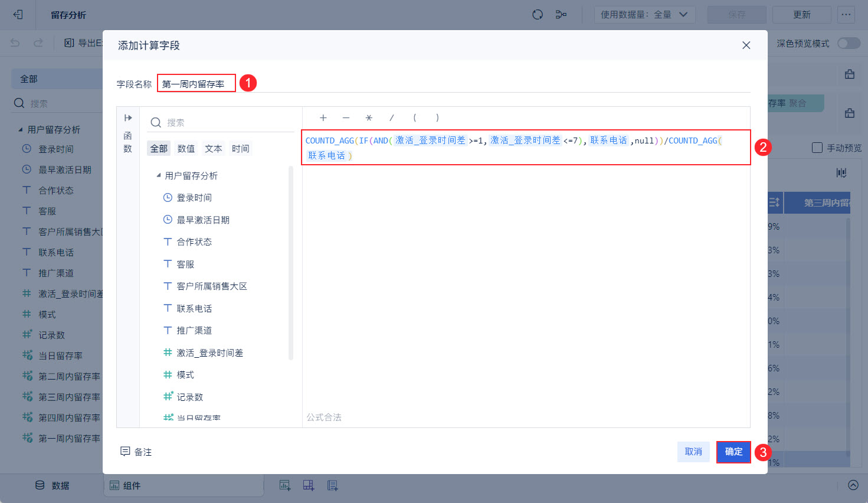Viewport: 868px width, 503px height.
Task: Select 记录数 in dialog field list
Action: pyautogui.click(x=190, y=397)
